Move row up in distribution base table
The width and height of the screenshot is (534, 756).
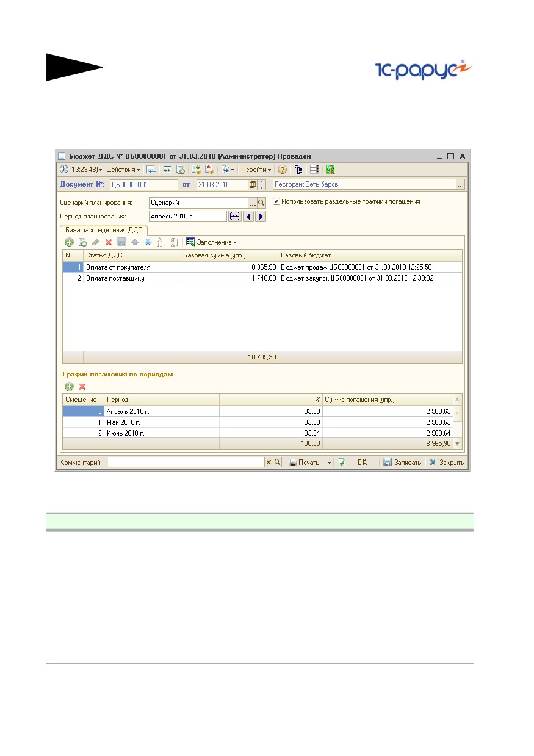pos(135,242)
